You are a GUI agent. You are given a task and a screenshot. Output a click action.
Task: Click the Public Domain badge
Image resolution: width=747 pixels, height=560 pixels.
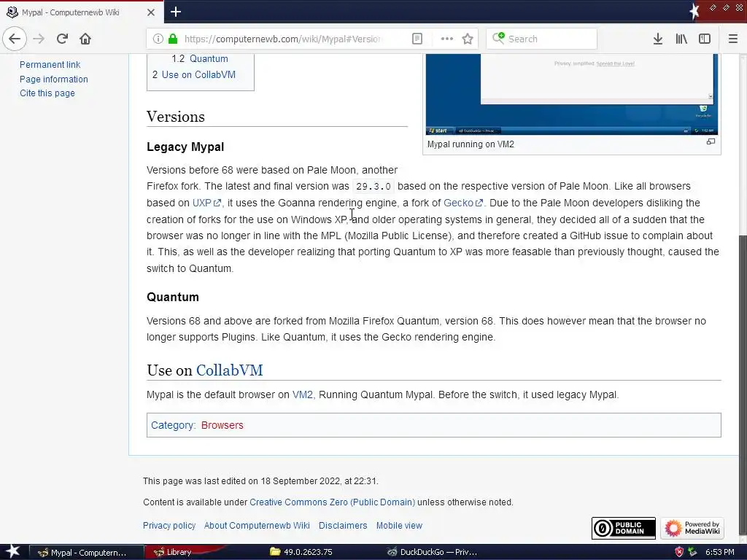point(624,528)
